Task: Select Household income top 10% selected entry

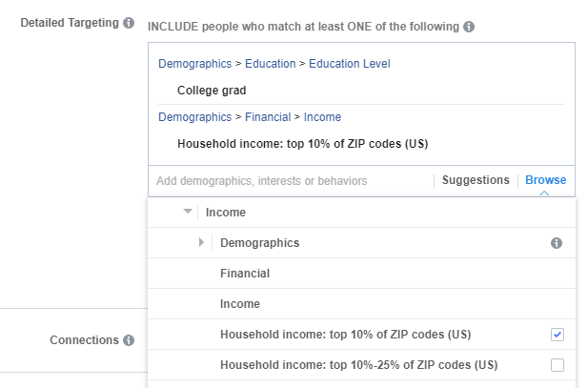Action: pyautogui.click(x=303, y=144)
